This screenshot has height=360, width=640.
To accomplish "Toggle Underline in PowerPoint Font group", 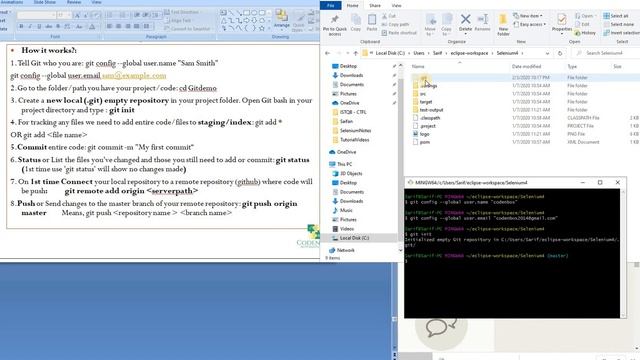I will point(39,27).
